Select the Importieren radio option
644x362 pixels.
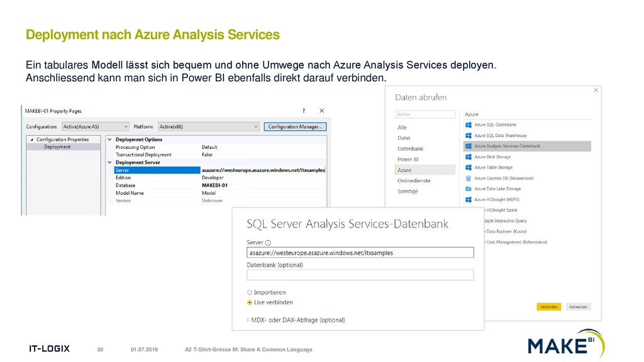[249, 293]
